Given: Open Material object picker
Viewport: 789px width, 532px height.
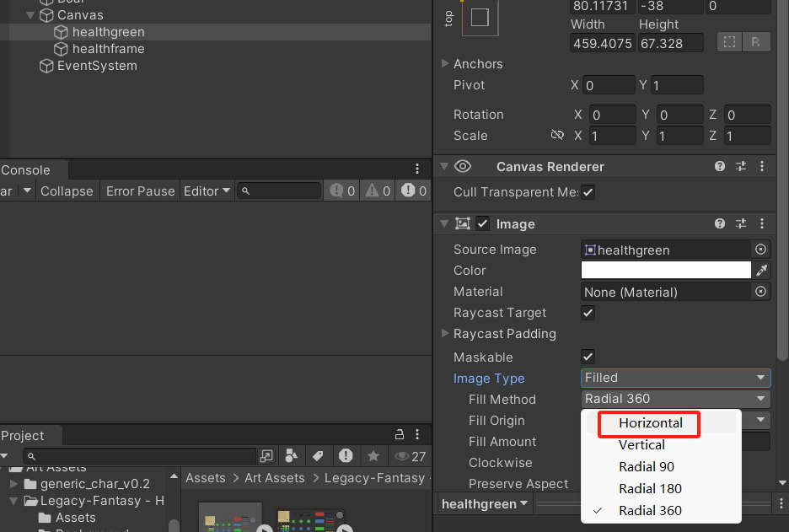Looking at the screenshot, I should [761, 292].
